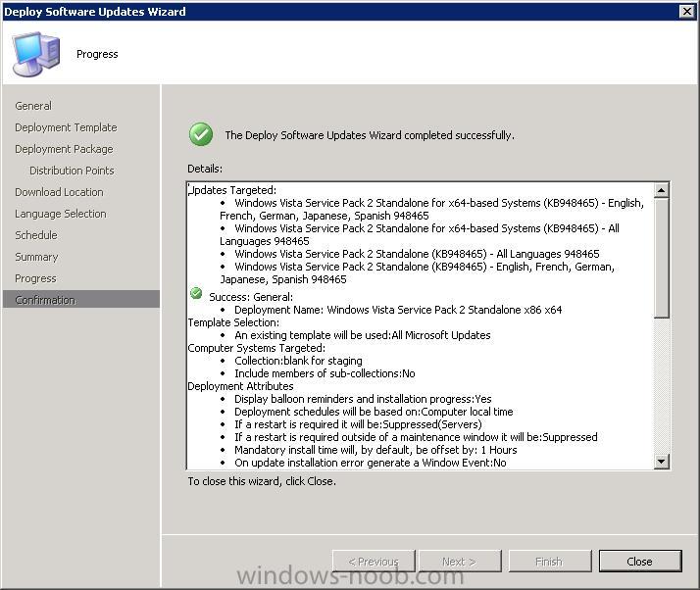The image size is (700, 590).
Task: Select the Progress step in sidebar
Action: coord(35,278)
